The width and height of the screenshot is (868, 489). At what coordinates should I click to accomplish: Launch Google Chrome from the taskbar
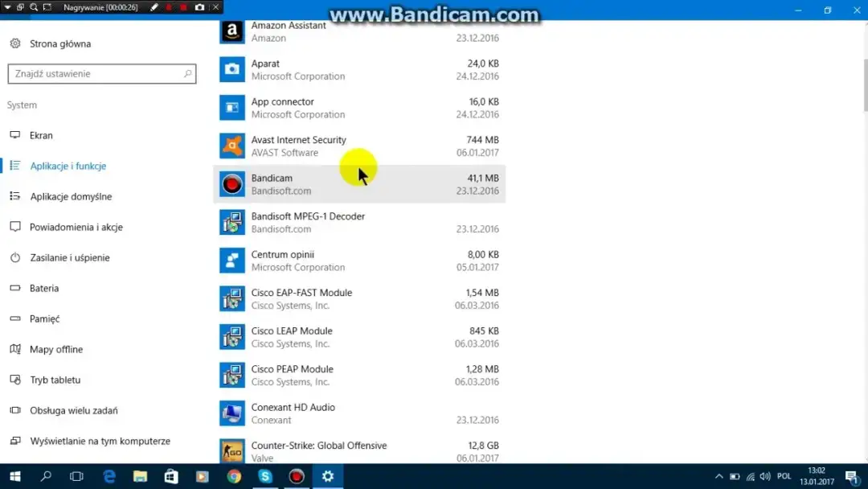tap(233, 476)
